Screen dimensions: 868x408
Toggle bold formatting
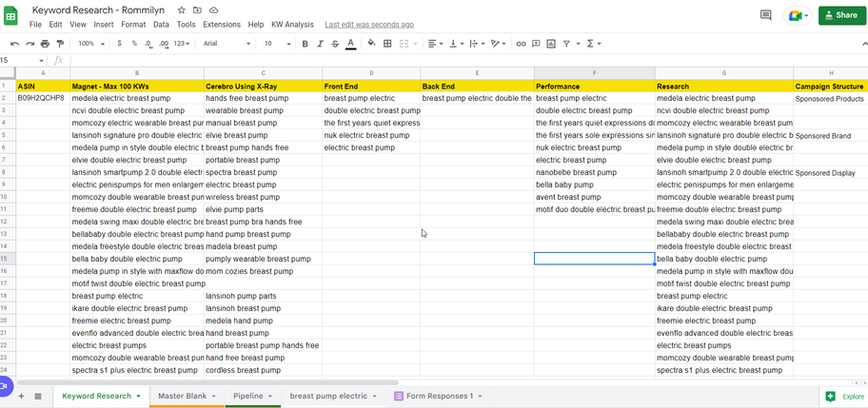click(x=305, y=44)
